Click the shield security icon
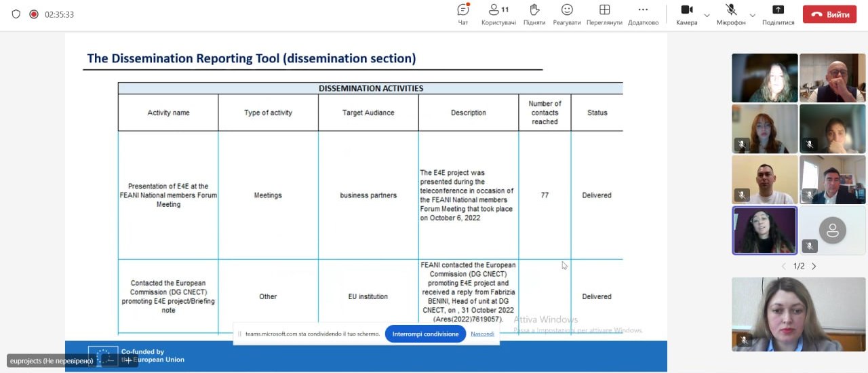Image resolution: width=868 pixels, height=373 pixels. click(16, 14)
